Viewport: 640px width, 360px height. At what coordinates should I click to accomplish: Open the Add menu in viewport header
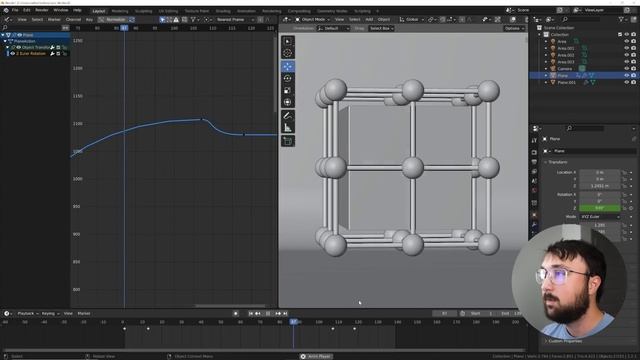tap(369, 20)
